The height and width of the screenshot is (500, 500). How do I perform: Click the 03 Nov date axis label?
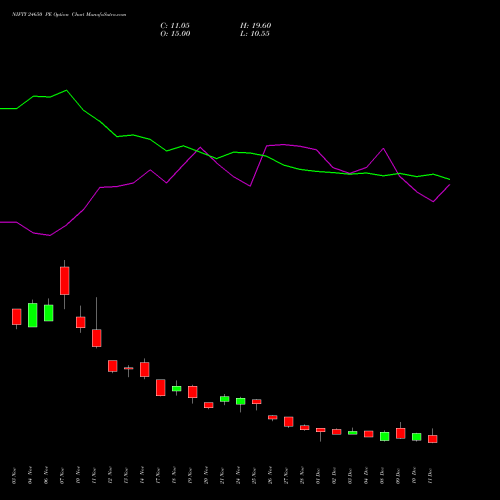click(14, 476)
